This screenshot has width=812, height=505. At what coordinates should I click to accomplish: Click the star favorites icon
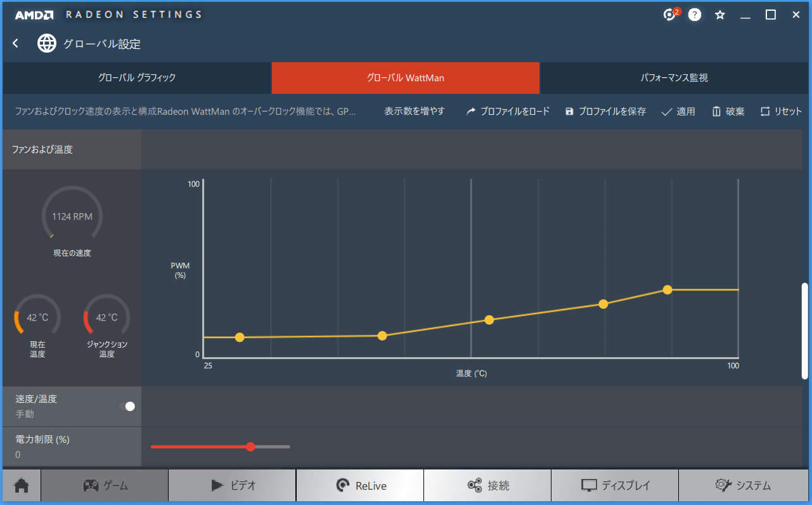pyautogui.click(x=720, y=15)
